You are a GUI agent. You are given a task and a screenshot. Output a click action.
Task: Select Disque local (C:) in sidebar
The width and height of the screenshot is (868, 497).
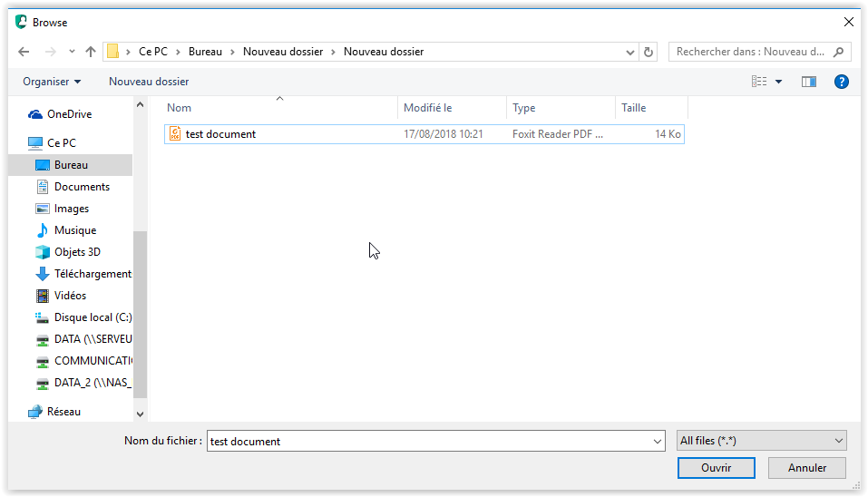tap(93, 317)
